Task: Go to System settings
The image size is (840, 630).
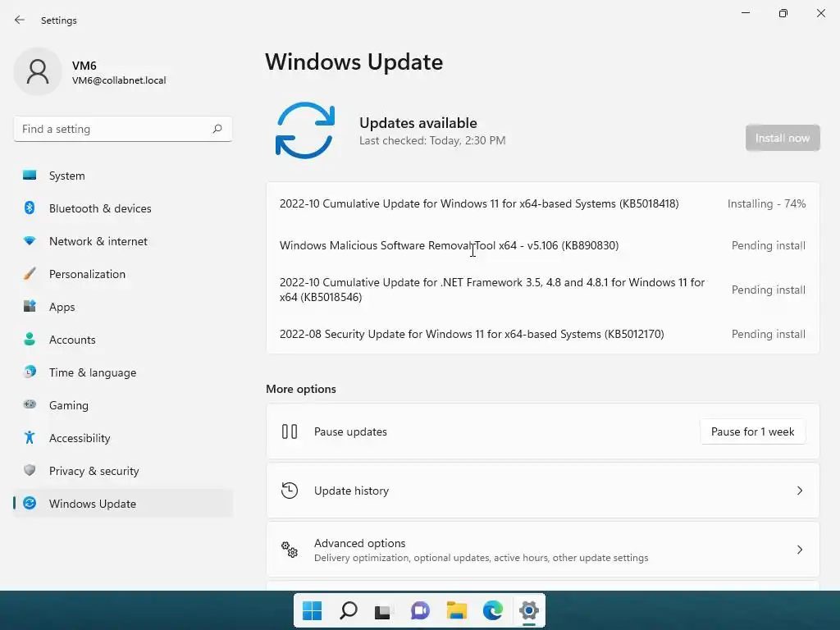Action: tap(123, 176)
